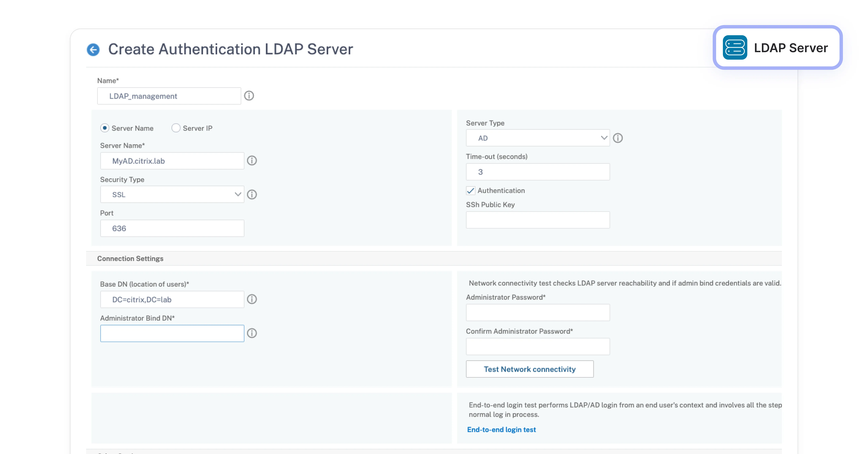The height and width of the screenshot is (454, 868).
Task: Click the Confirm Administrator Password field
Action: pos(537,347)
